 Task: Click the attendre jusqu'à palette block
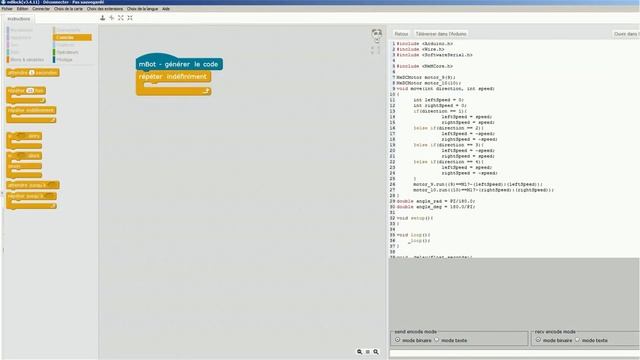pyautogui.click(x=33, y=185)
